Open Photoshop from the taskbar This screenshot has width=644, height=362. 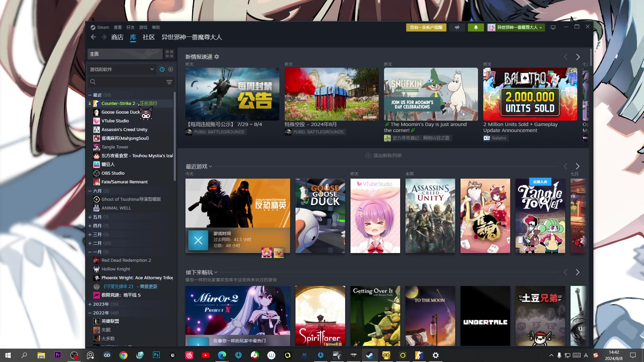(156, 355)
